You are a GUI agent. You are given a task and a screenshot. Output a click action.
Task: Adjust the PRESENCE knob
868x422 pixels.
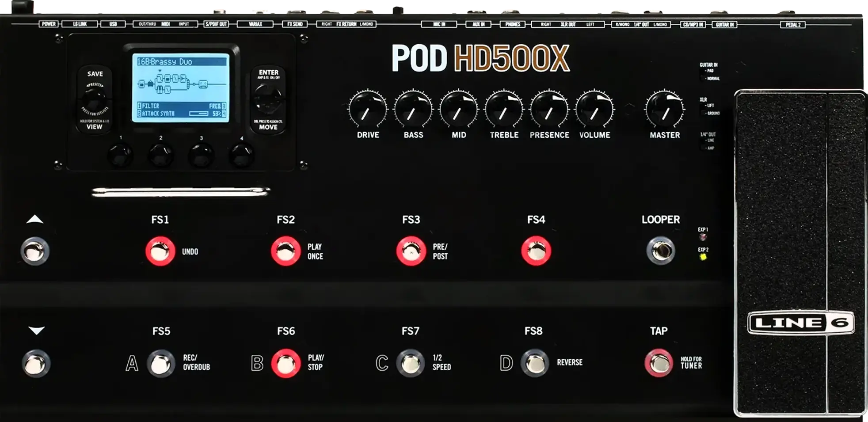click(549, 109)
